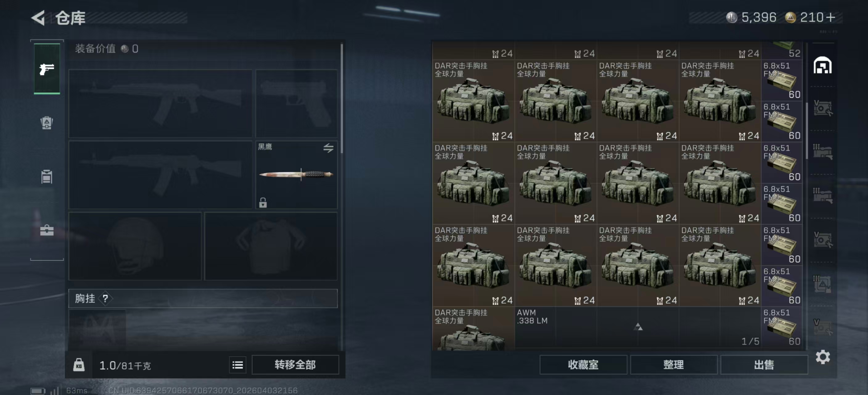Click the 转移全部 button
The height and width of the screenshot is (395, 868).
pos(295,365)
